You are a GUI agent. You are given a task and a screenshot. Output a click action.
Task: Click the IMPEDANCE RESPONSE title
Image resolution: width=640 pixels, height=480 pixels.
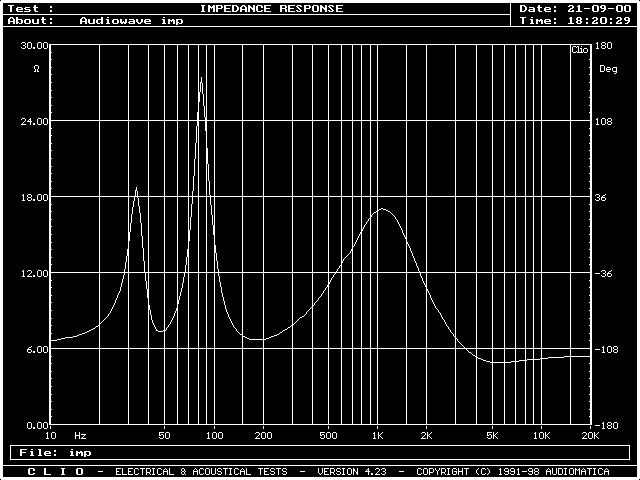coord(271,9)
